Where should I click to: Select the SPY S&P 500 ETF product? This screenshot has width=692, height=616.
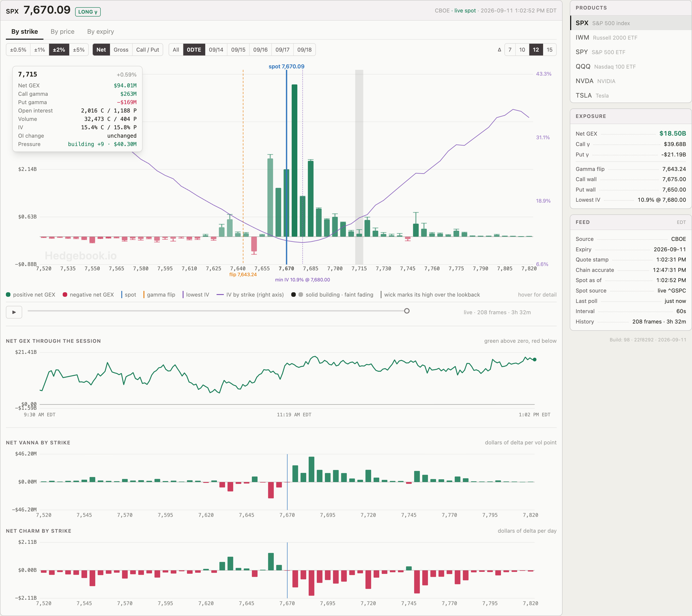[631, 52]
